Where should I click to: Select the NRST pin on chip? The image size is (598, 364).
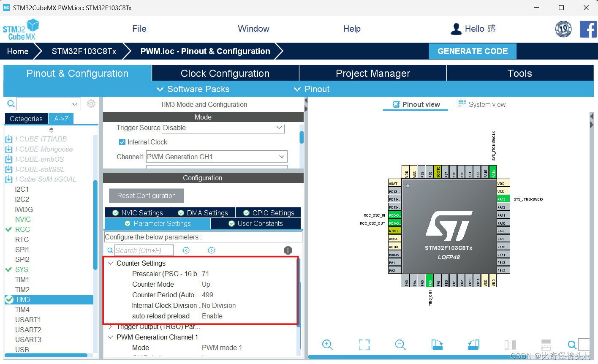(394, 231)
